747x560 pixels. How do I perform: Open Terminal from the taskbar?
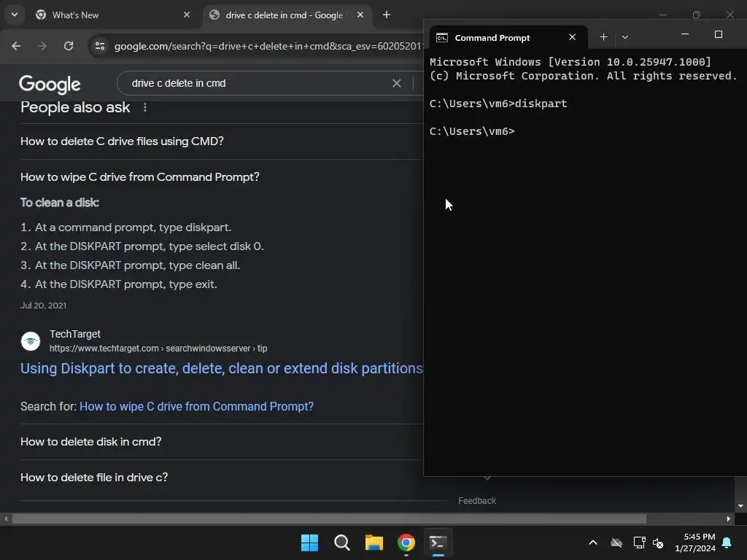(x=438, y=542)
